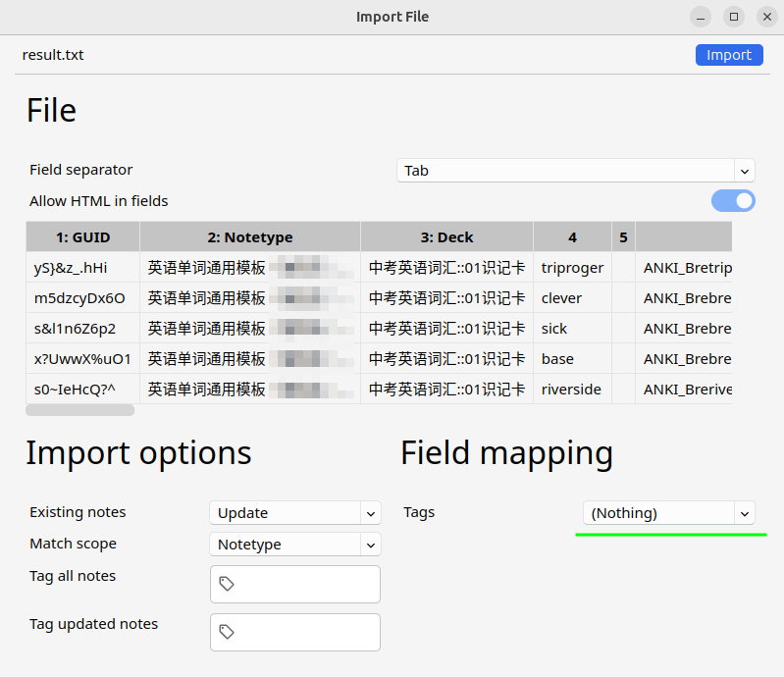Expand the Match scope dropdown

(x=294, y=545)
